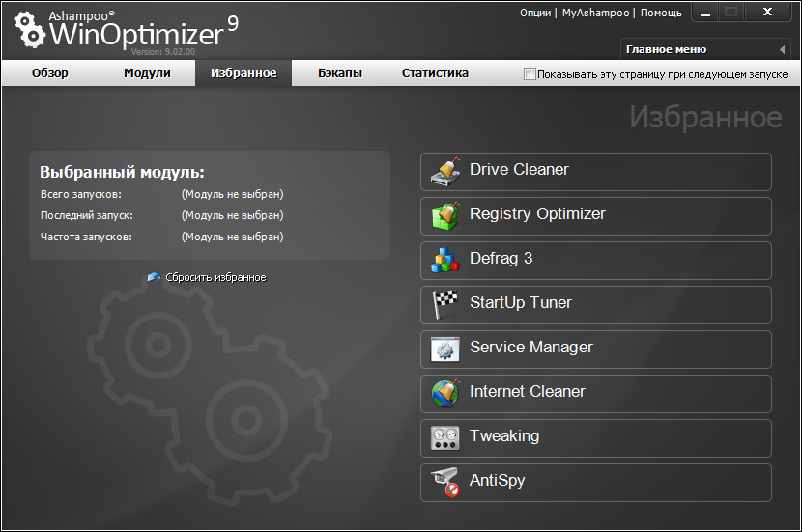Click the Сбросить избранное link
Screen dimensions: 802x532
point(215,277)
